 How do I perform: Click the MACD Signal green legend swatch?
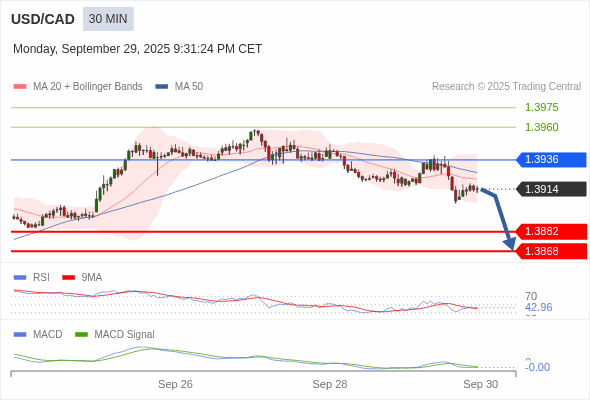tap(81, 335)
